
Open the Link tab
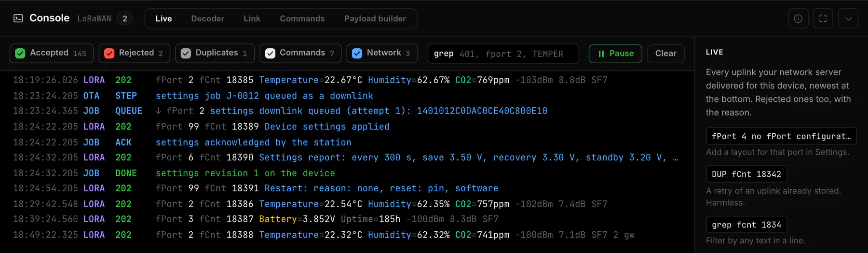pos(252,18)
